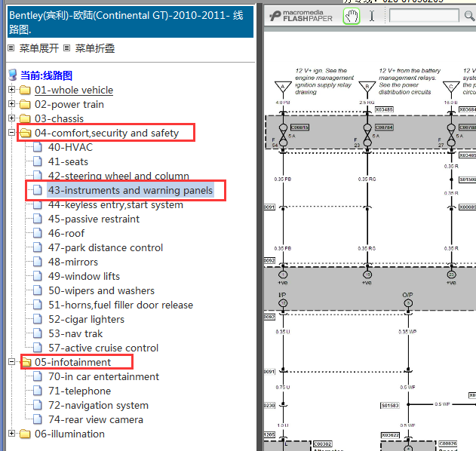Click open folder icon of 04-comfort
Viewport: 476px width, 451px height.
point(26,133)
